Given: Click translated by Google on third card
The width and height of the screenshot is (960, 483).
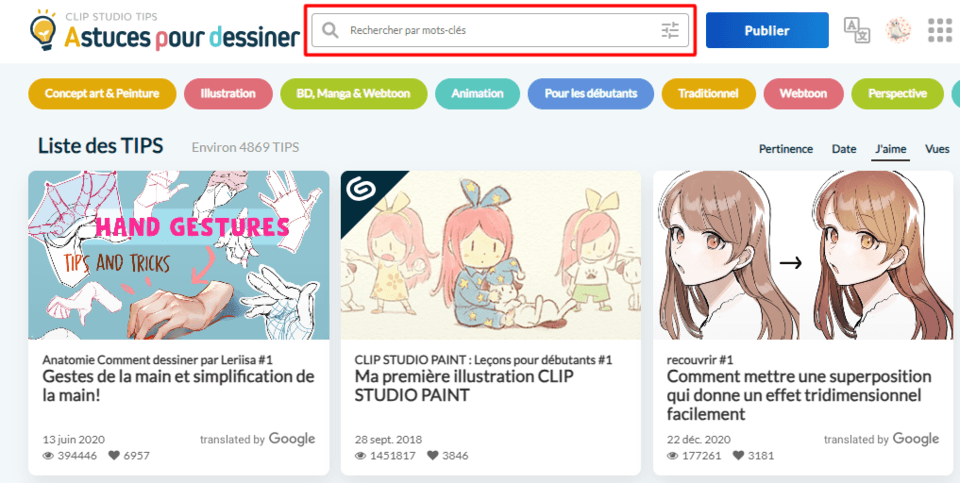Looking at the screenshot, I should click(x=881, y=439).
